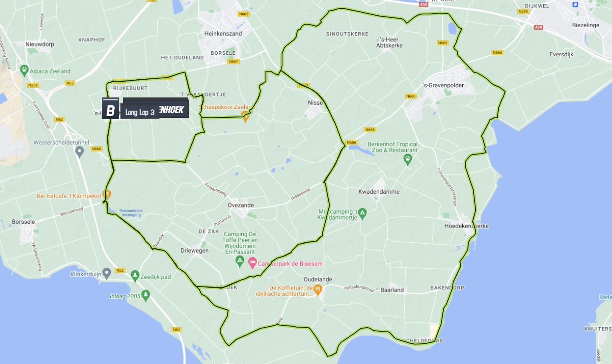The height and width of the screenshot is (364, 612).
Task: Click the Minicamping 't Kwedammertje tent icon
Action: pos(362,214)
